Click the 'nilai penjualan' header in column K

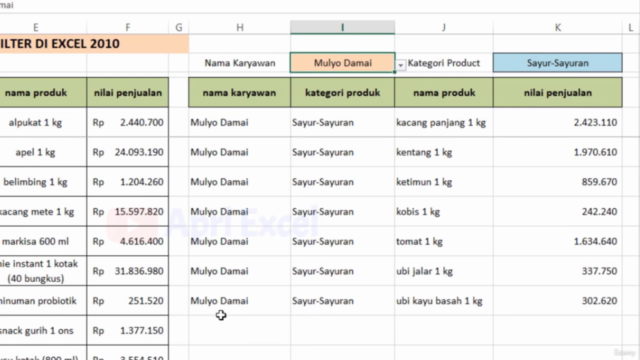558,93
